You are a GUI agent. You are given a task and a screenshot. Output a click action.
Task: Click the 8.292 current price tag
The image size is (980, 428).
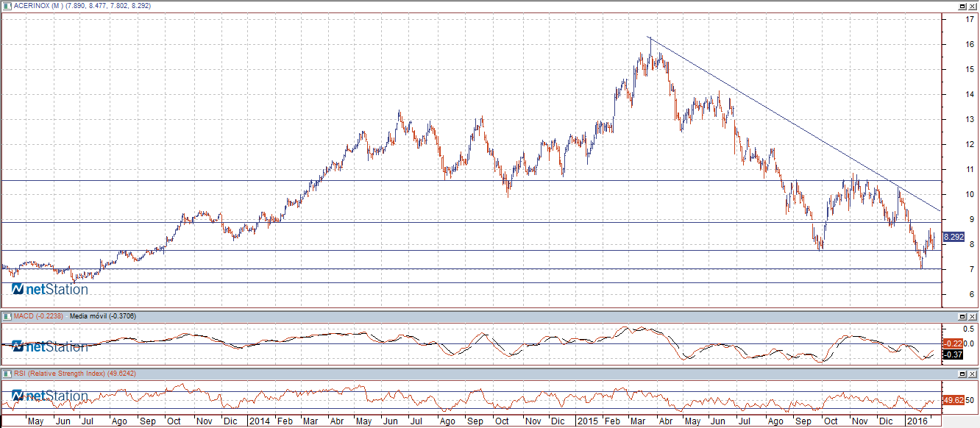tap(954, 237)
